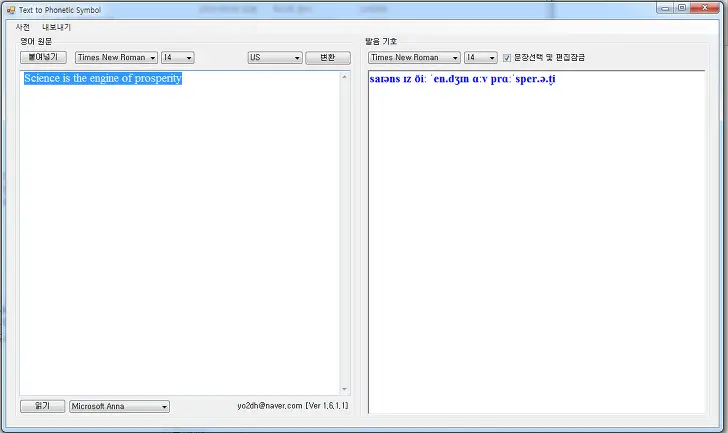Open the left Times New Roman font dropdown
Image resolution: width=728 pixels, height=433 pixels.
(x=116, y=58)
